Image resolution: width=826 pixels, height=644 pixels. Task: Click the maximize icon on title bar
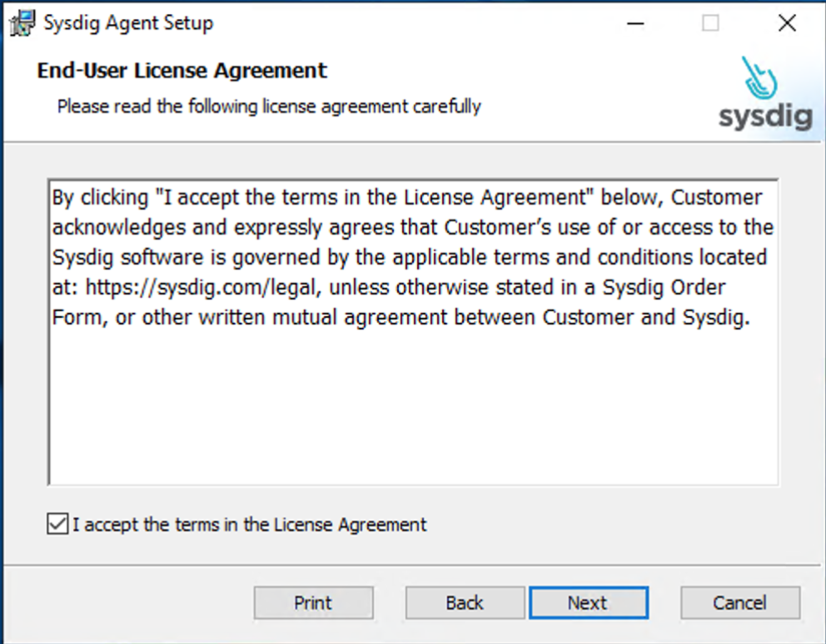click(x=710, y=22)
